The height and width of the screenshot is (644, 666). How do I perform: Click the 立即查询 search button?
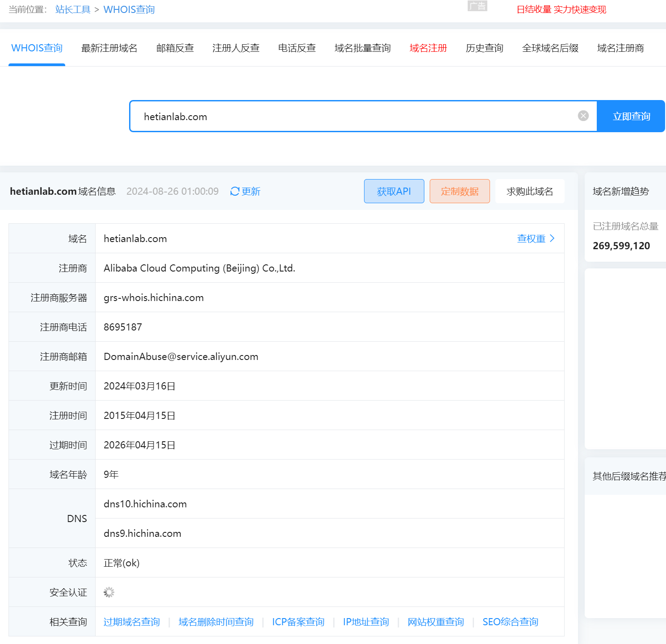pyautogui.click(x=631, y=116)
